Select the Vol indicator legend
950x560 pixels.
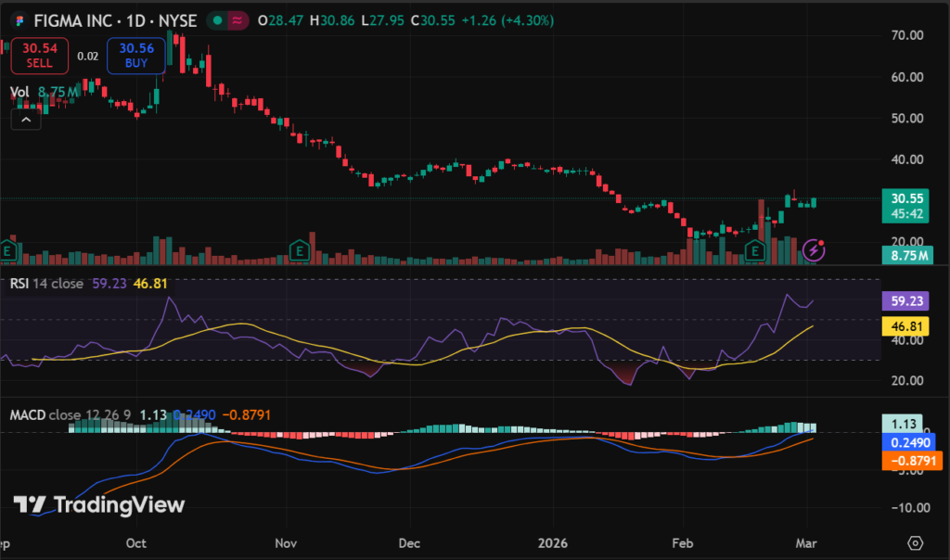pos(19,92)
